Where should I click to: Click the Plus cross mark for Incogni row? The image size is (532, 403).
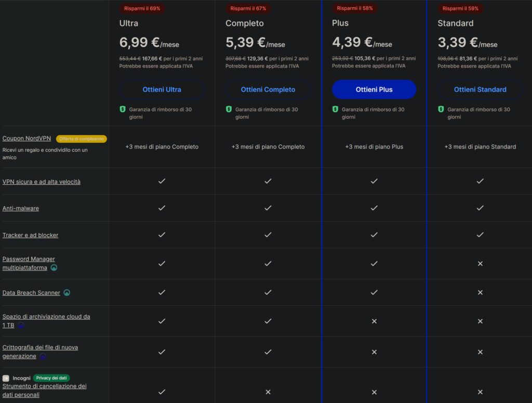click(x=374, y=392)
